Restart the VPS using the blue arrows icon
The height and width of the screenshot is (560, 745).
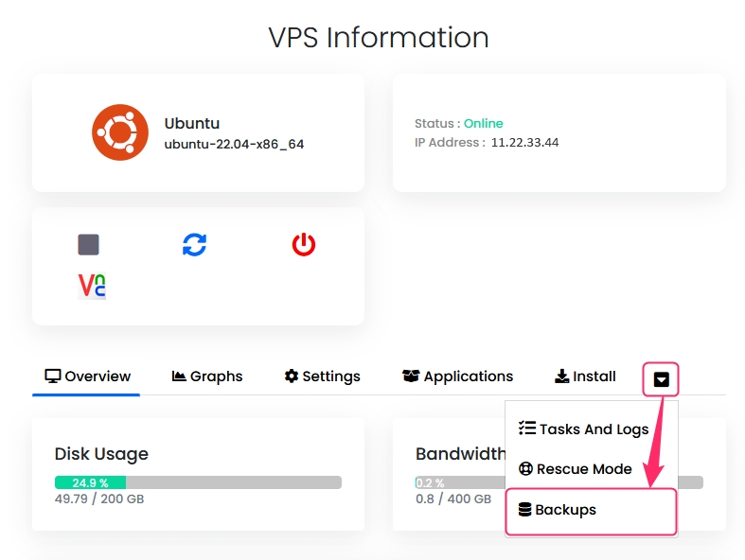point(194,244)
